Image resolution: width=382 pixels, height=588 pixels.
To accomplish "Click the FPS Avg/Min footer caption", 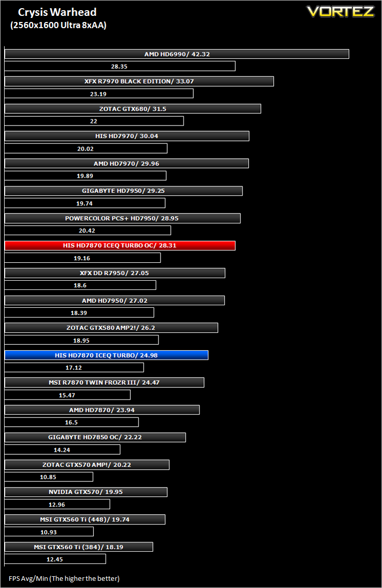I will point(64,578).
